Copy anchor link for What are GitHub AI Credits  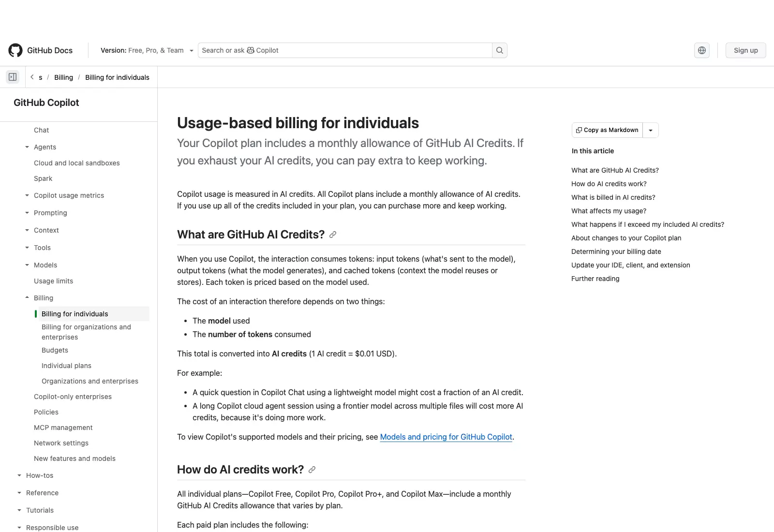[x=333, y=235]
